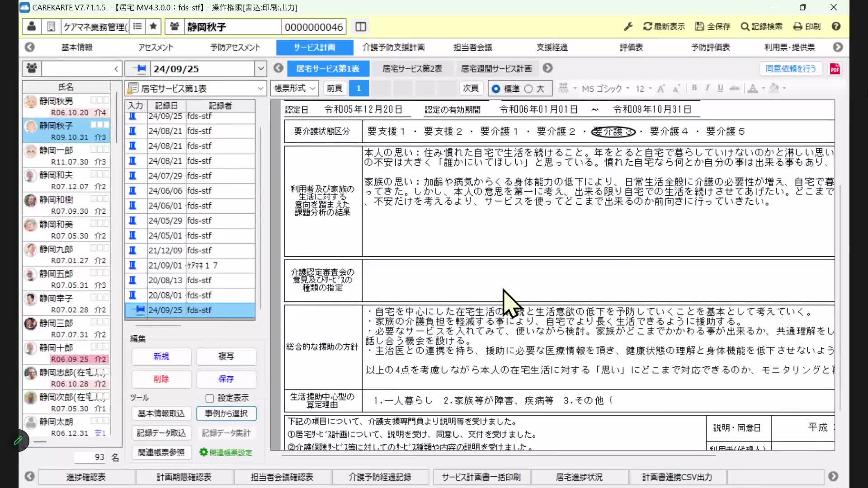Click the left arrow before 居宅サービス第1表 tab
Screen dimensions: 868x488
(278, 68)
